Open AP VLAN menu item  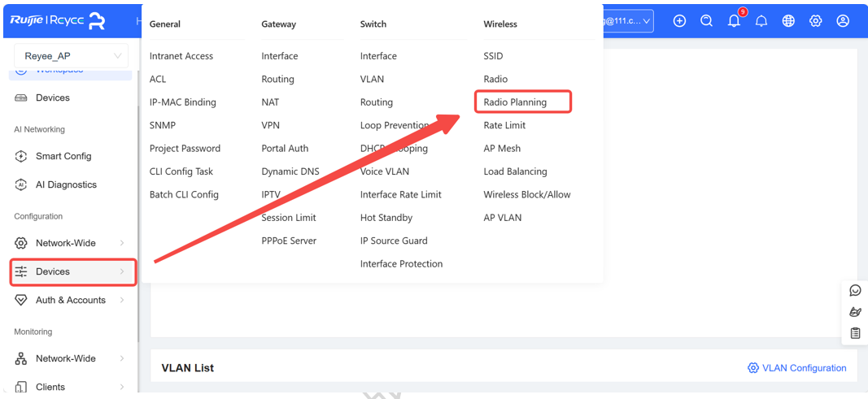click(502, 218)
